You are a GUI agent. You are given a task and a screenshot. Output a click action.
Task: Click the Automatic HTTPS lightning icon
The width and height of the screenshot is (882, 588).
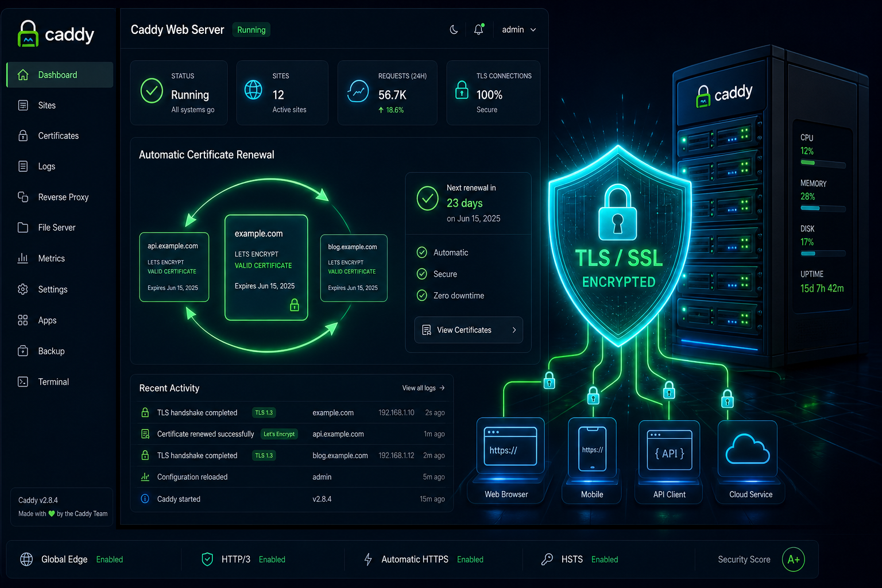(368, 559)
